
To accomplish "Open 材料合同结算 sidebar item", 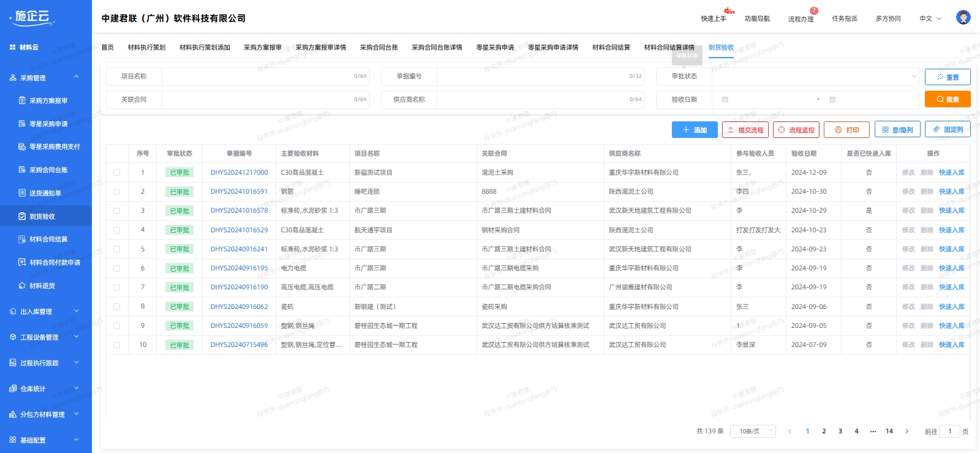I will (x=48, y=239).
